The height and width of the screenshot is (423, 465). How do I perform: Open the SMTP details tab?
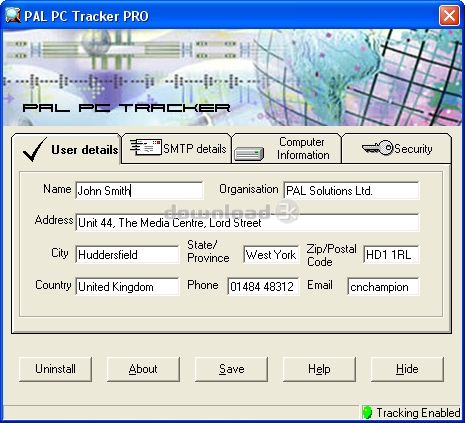(176, 148)
